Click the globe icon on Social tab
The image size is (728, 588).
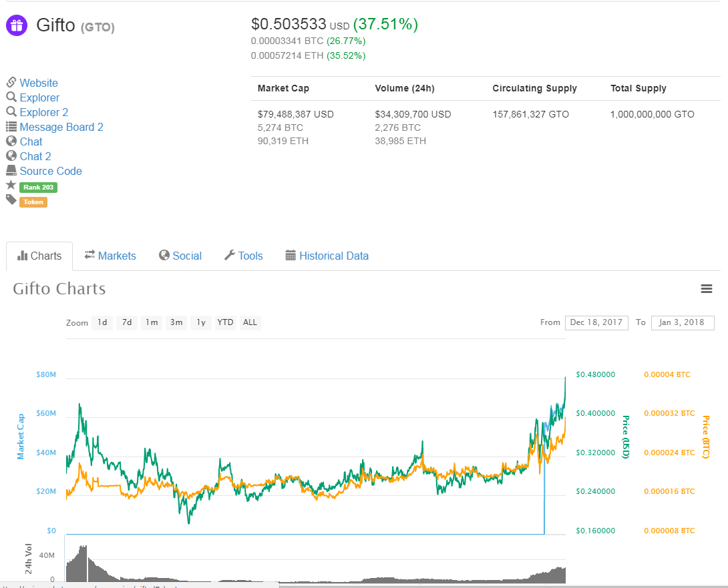[x=164, y=255]
